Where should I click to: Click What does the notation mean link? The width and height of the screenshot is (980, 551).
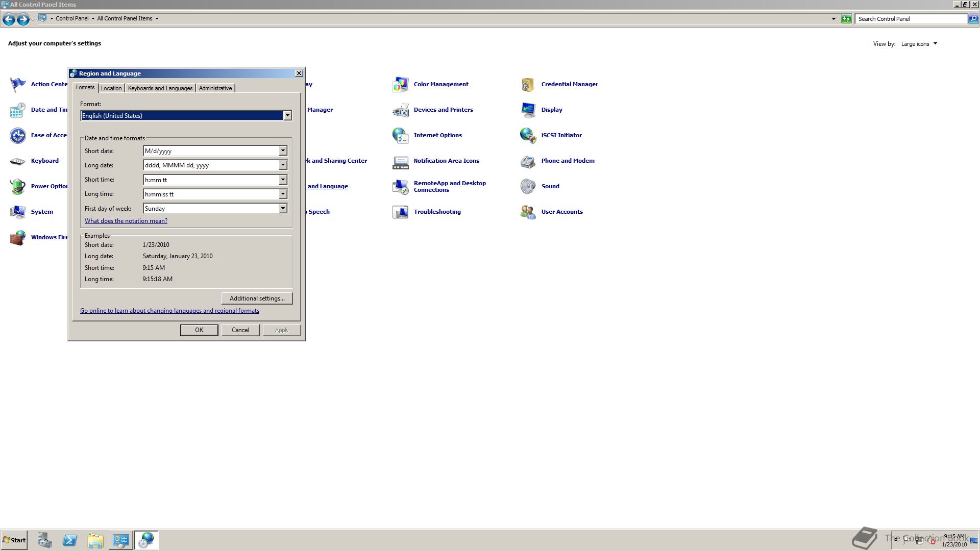(126, 221)
